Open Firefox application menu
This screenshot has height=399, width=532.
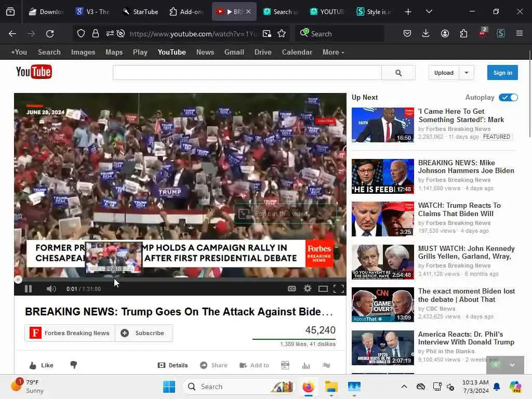coord(520,34)
